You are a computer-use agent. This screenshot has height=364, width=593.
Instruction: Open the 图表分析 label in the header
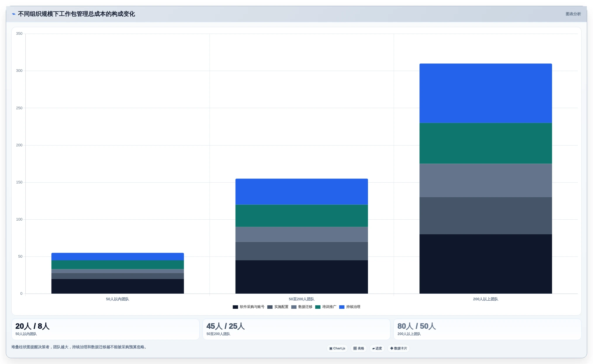[573, 14]
